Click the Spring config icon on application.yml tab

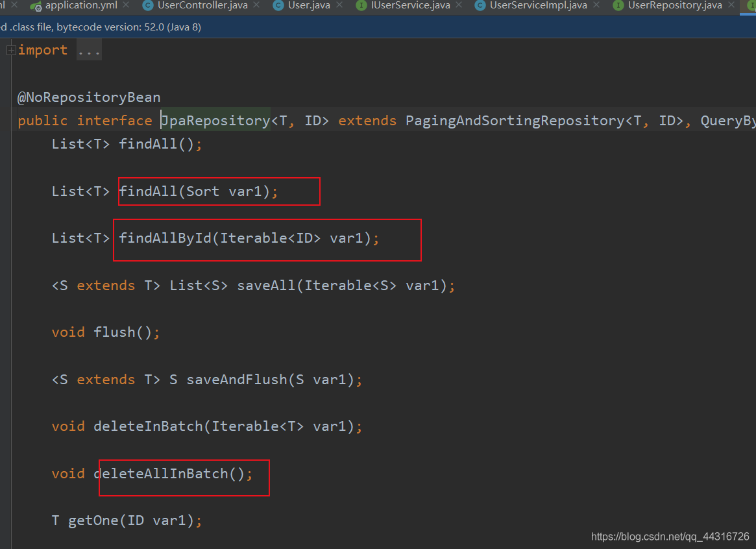tap(36, 6)
